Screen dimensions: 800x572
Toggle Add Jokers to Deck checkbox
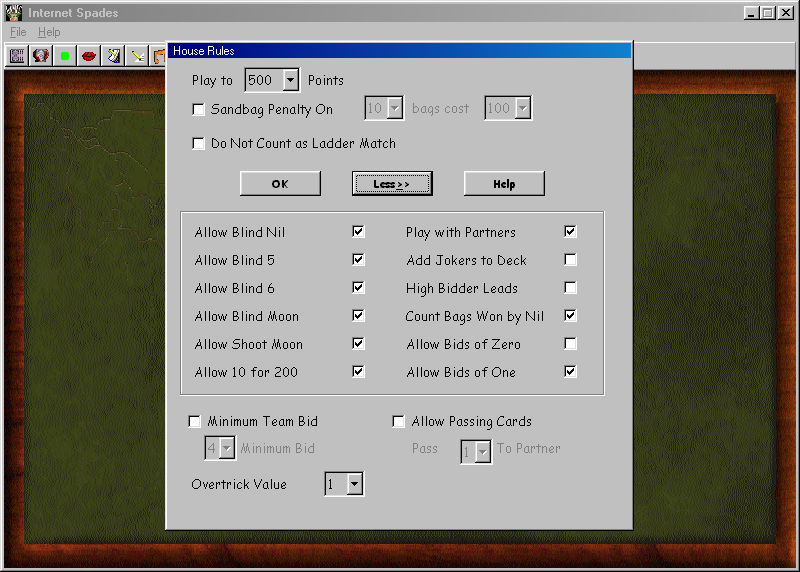click(x=570, y=260)
